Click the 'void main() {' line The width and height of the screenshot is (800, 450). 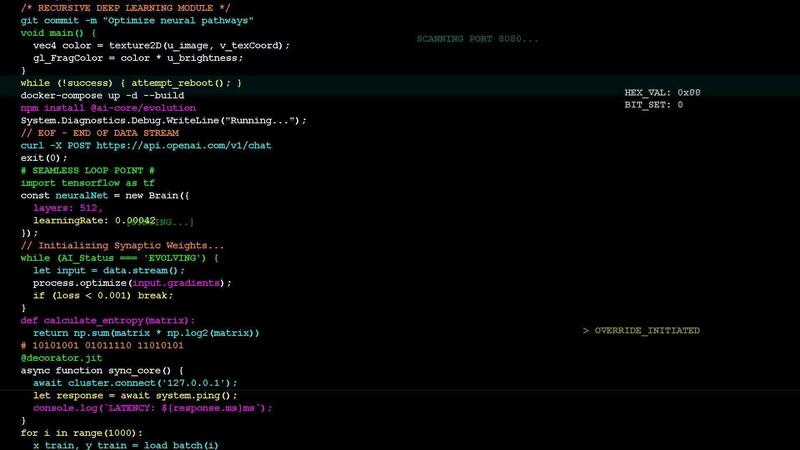(x=58, y=33)
